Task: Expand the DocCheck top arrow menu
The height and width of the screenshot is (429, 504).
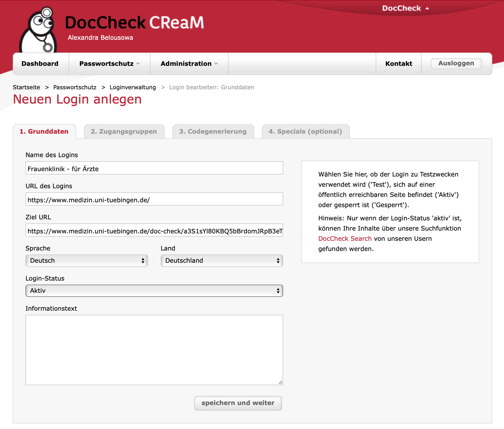Action: pos(406,8)
